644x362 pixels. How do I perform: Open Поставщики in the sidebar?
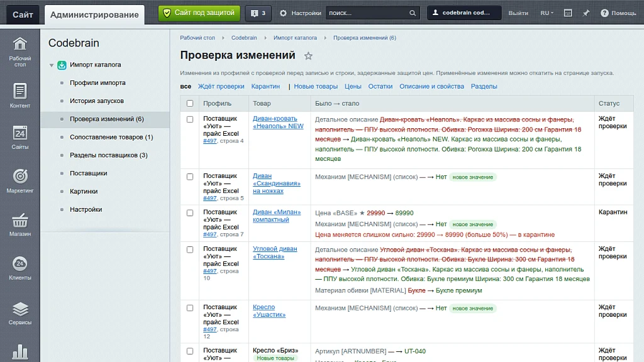click(x=88, y=173)
